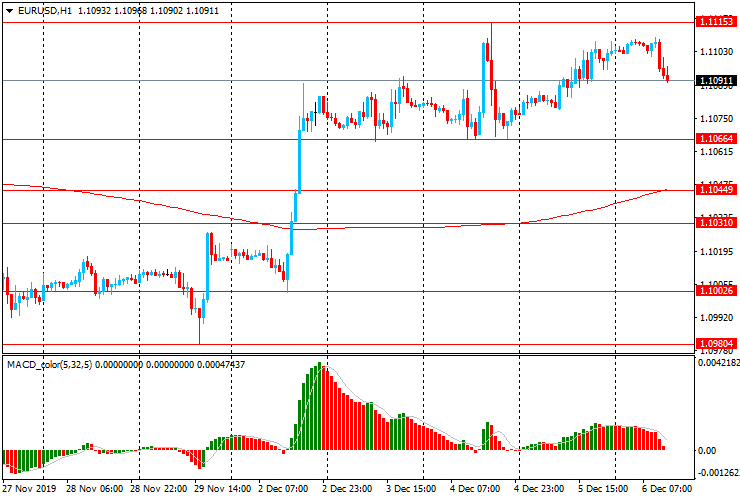Select the 1.09804 support level label

716,344
